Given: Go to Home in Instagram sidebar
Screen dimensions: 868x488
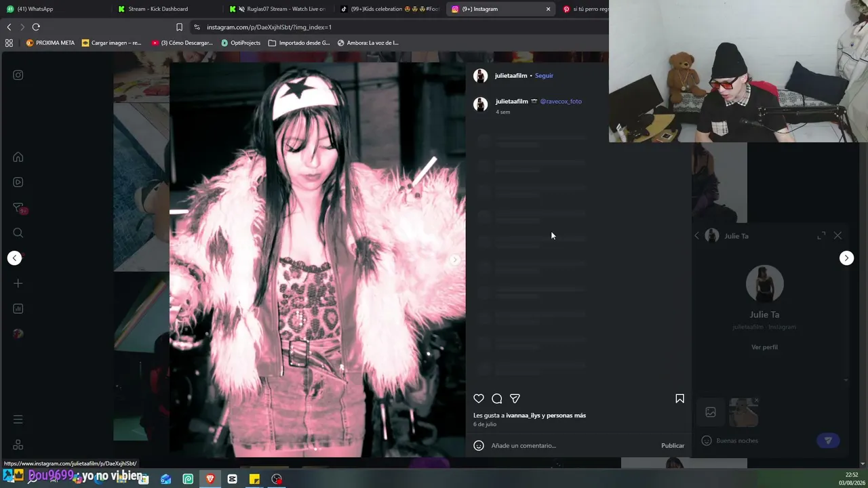Looking at the screenshot, I should pos(18,157).
